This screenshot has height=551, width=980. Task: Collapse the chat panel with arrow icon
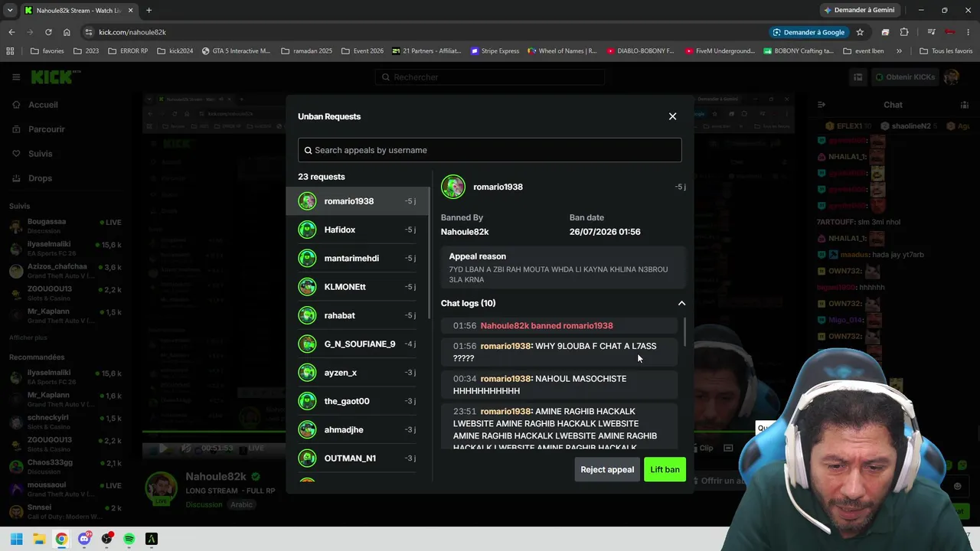(821, 105)
